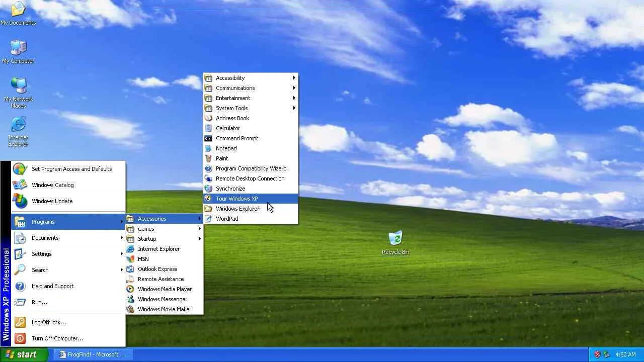
Task: Click the Documents icon in Start menu
Action: coord(20,238)
